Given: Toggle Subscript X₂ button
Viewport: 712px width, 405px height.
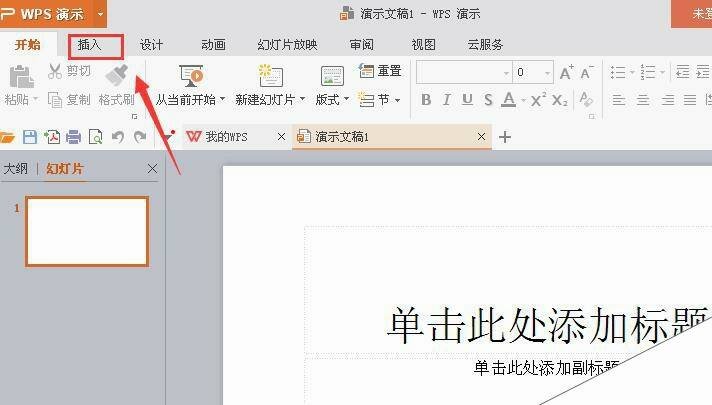Looking at the screenshot, I should pos(559,100).
